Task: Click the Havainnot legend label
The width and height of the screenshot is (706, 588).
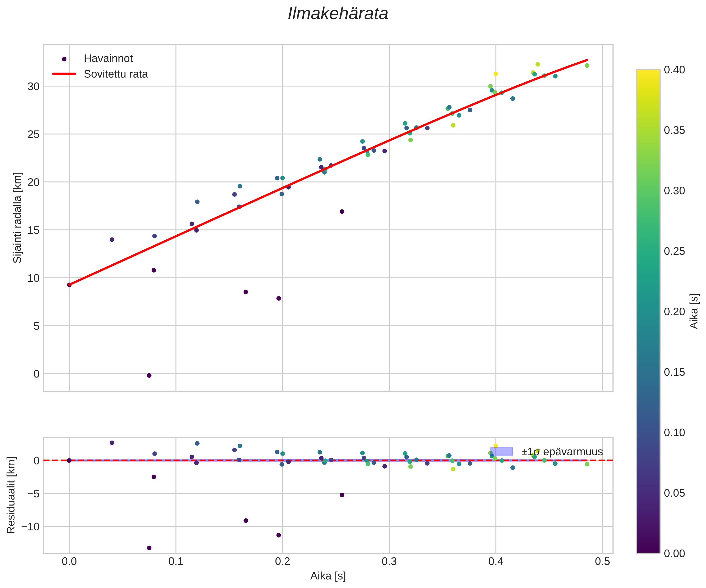Action: pos(108,58)
